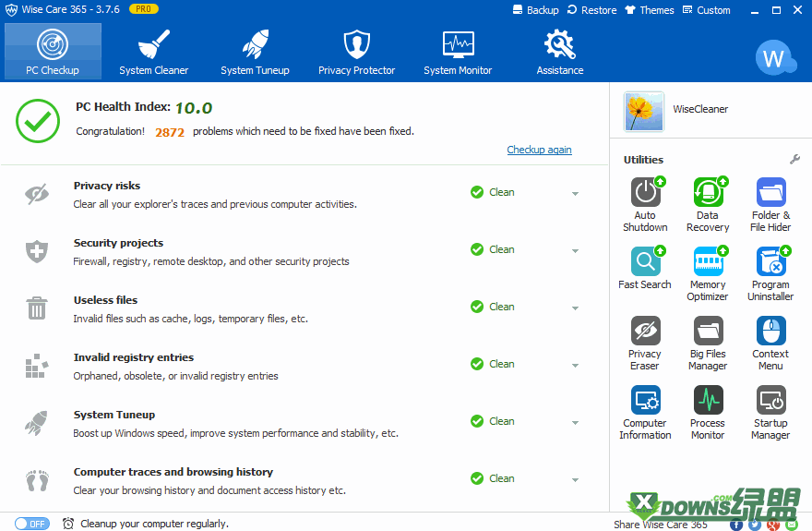Click the Security projects shield icon
812x531 pixels.
coord(37,251)
